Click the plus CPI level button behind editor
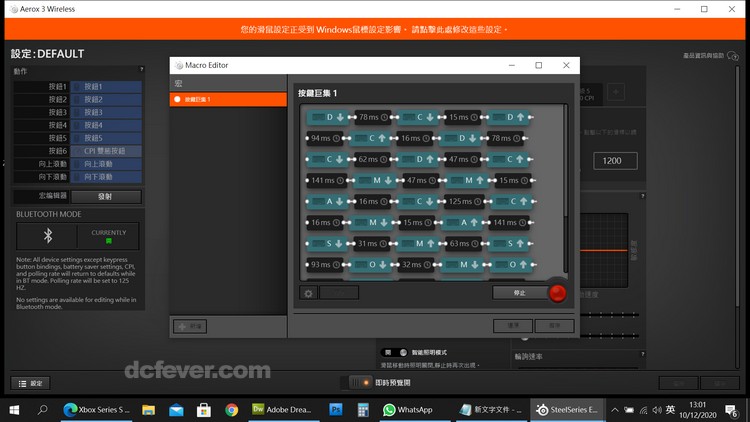 pos(616,91)
